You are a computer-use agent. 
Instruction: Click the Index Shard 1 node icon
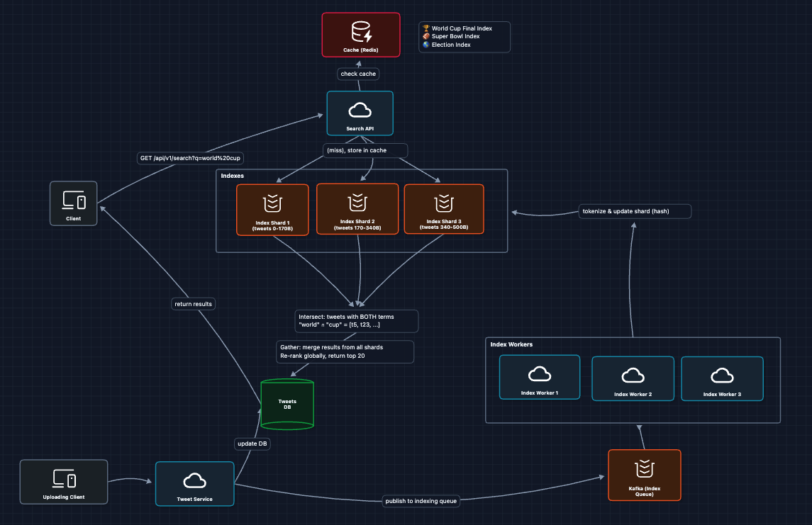(x=272, y=204)
